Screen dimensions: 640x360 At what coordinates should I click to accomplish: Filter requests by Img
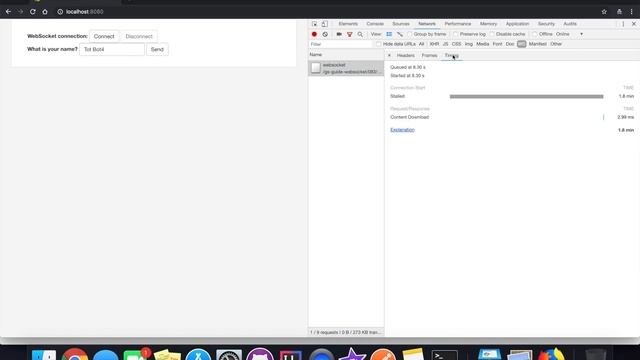click(x=469, y=44)
